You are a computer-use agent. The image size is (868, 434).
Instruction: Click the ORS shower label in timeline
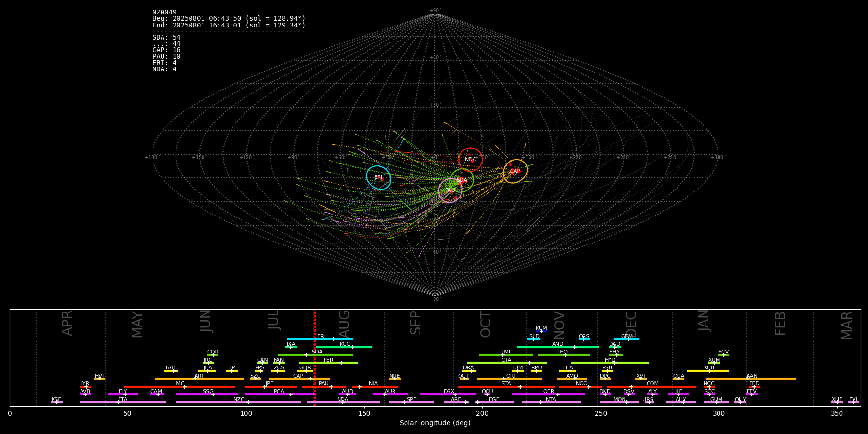tap(584, 337)
